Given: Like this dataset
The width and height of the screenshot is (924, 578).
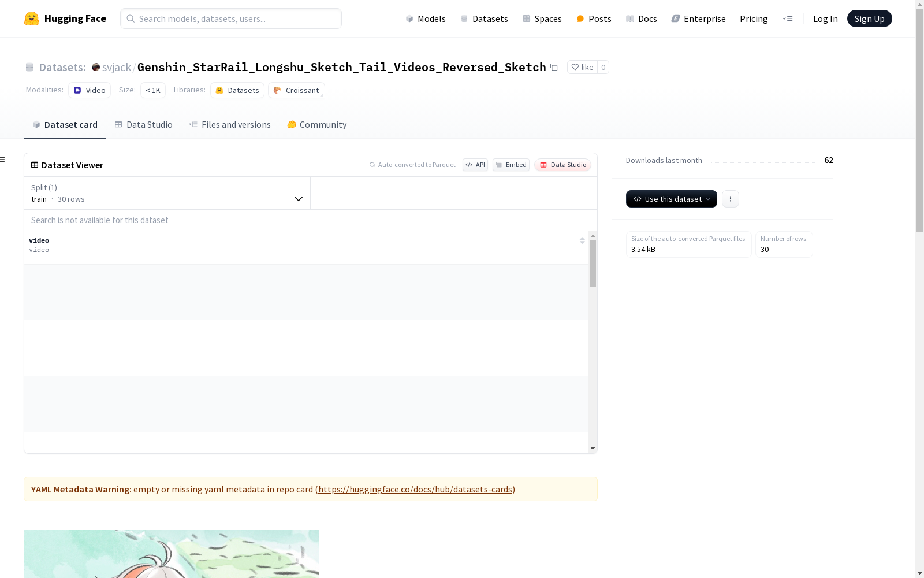Looking at the screenshot, I should point(582,67).
